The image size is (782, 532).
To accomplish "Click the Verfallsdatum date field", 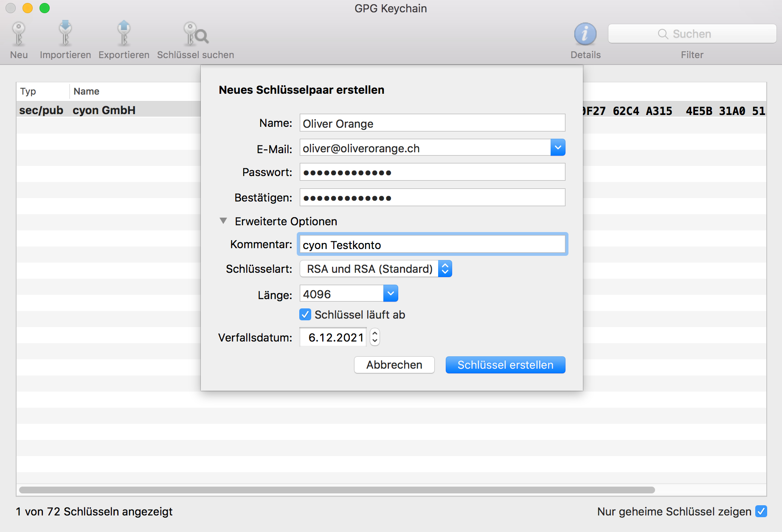I will pos(333,337).
